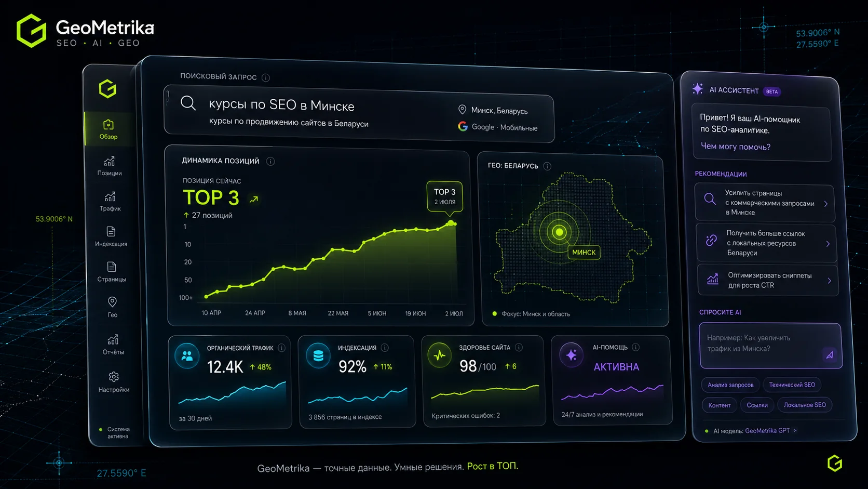Click the АКТИВНА status text
This screenshot has width=868, height=489.
coord(616,367)
